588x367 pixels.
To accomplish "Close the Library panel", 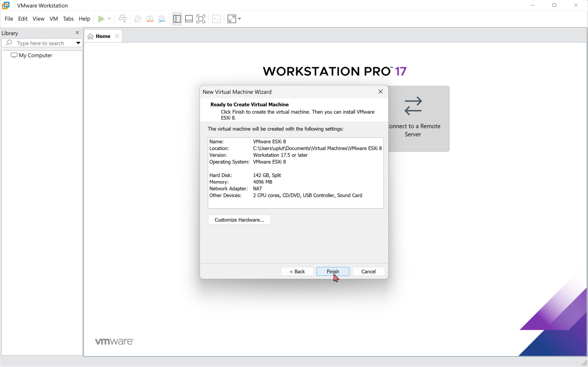I will pos(77,33).
